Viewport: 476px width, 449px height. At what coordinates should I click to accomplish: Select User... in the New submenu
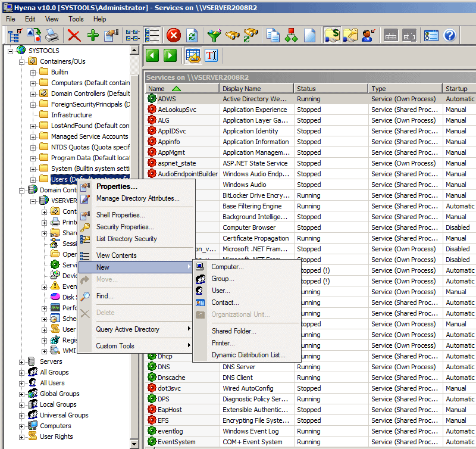coord(221,291)
